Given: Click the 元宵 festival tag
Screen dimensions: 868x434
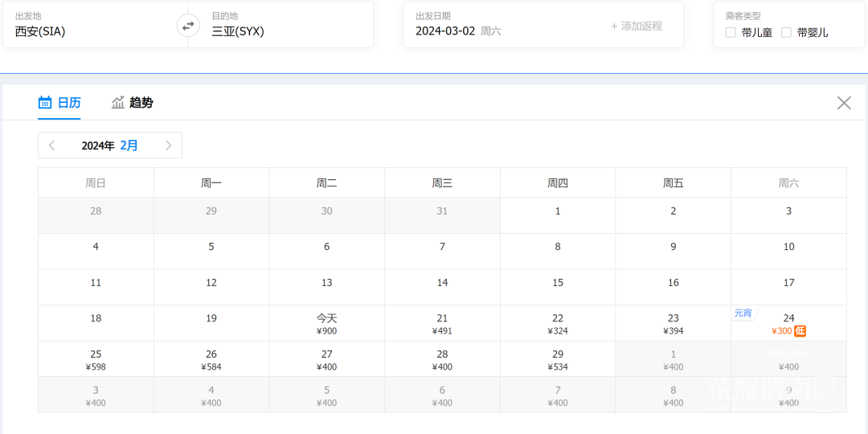Looking at the screenshot, I should point(743,313).
